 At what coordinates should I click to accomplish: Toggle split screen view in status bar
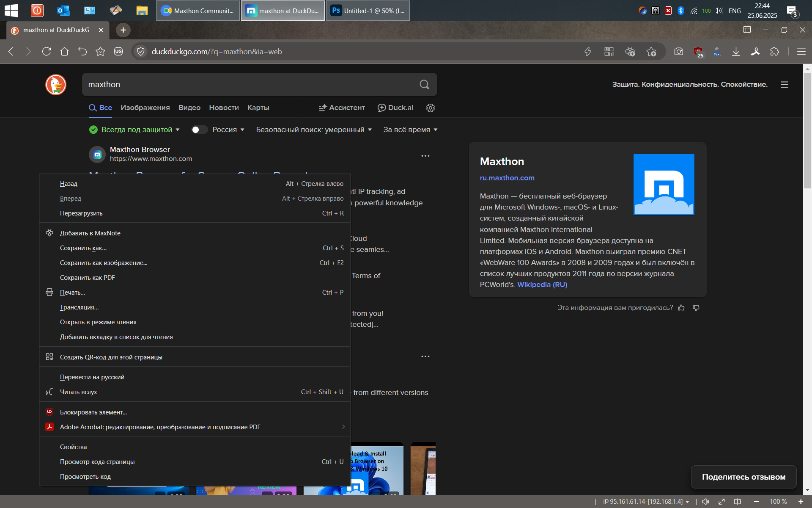click(738, 502)
